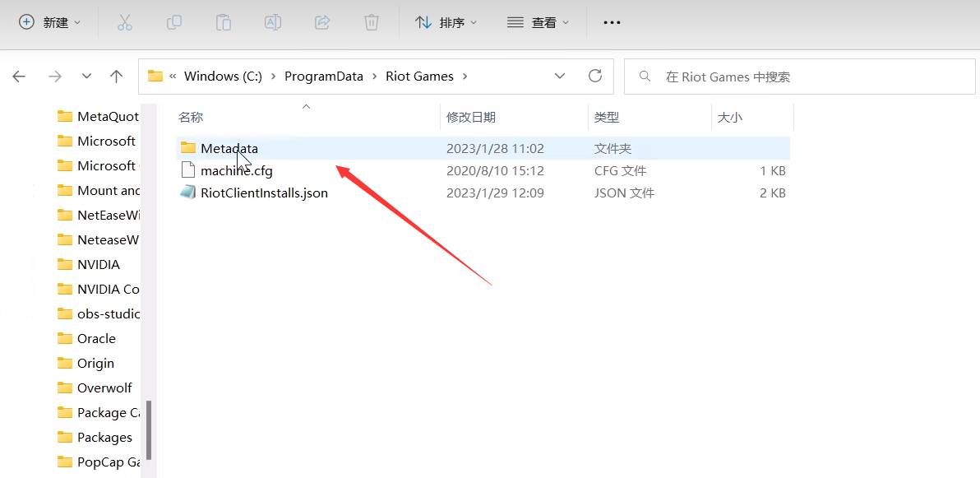
Task: Click the Share icon in toolbar
Action: (322, 22)
